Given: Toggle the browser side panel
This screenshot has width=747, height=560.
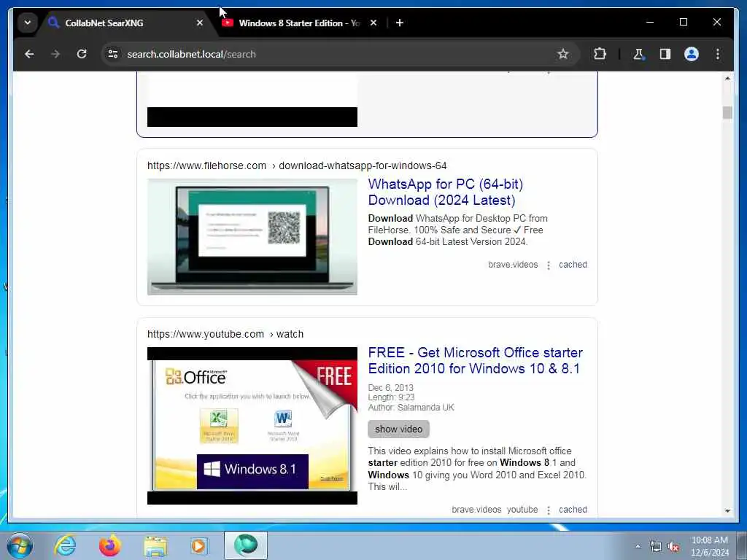Looking at the screenshot, I should 665,54.
